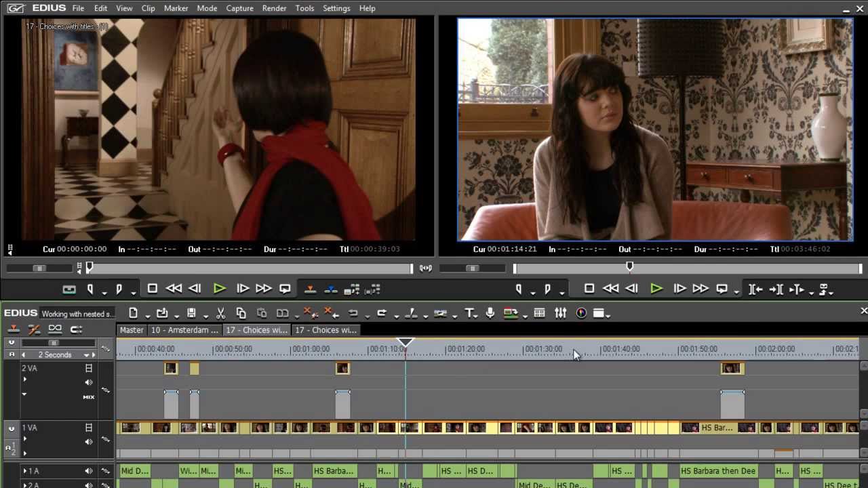Redo the last undone edit
The height and width of the screenshot is (488, 868).
coord(381,313)
